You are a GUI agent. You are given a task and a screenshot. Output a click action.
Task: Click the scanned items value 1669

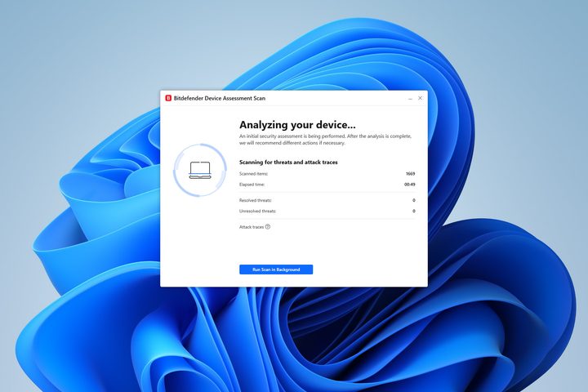coord(410,174)
